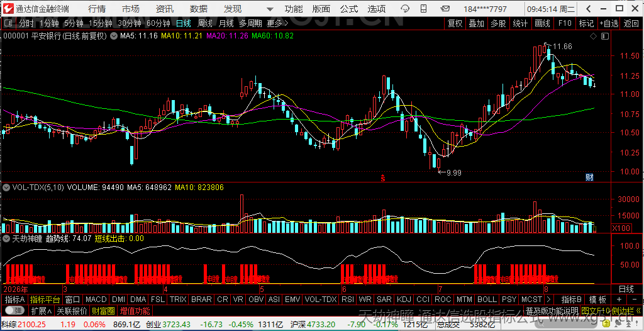Open the mobile phone icon in title bar
The height and width of the screenshot is (331, 644).
pos(425,9)
